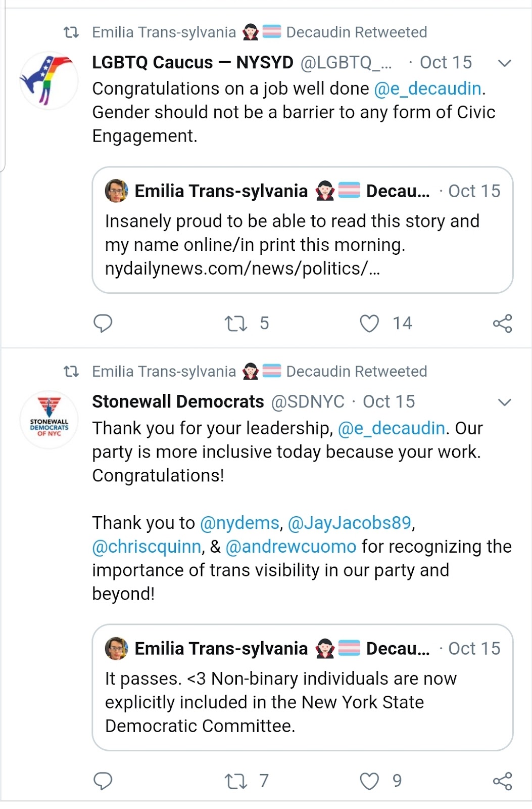Open the @andrewcuomo mention

291,547
